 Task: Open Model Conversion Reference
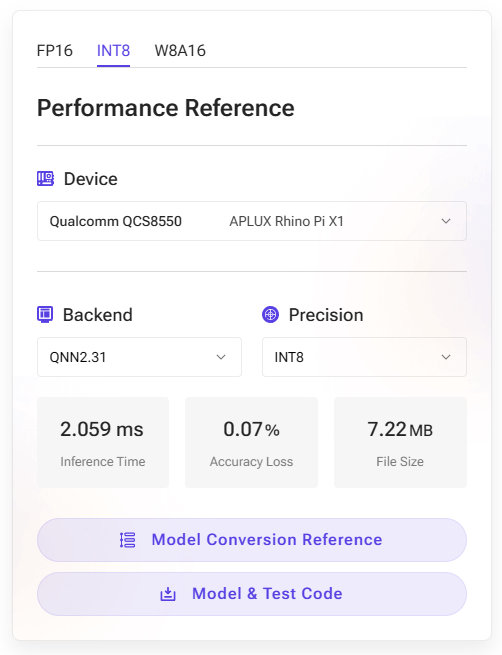tap(252, 540)
